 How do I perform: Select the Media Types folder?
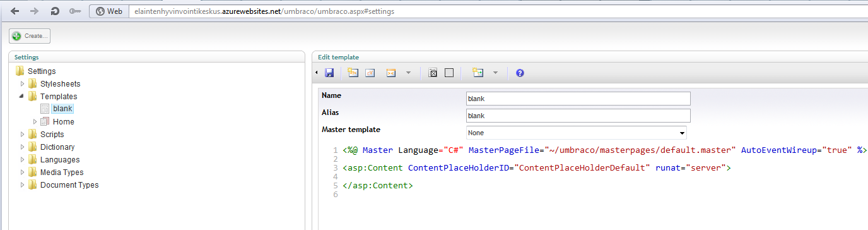point(62,172)
